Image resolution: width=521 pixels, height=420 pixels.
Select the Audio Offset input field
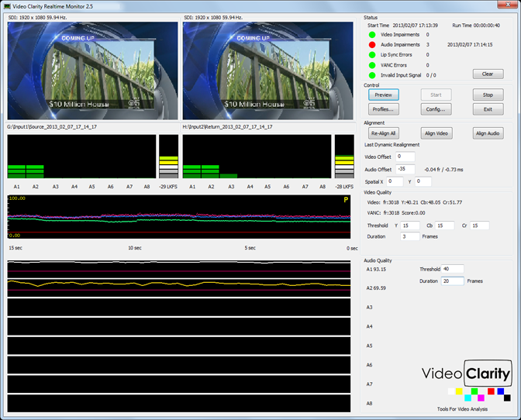(x=405, y=169)
